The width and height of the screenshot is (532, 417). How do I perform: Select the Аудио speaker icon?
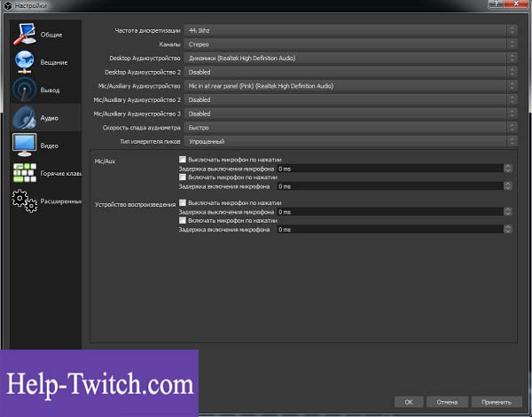(25, 117)
